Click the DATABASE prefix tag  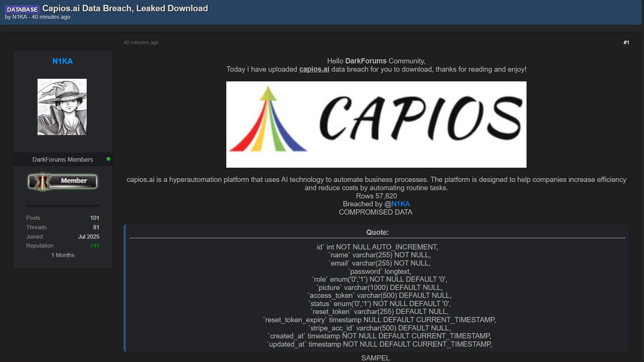pos(22,9)
